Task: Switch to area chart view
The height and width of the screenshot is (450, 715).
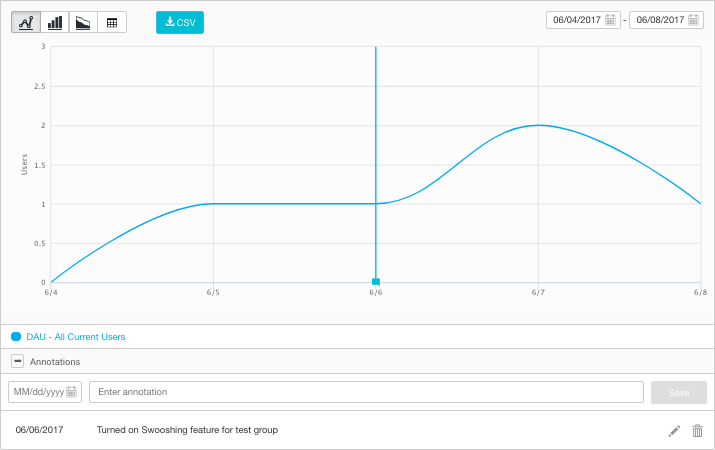Action: point(83,22)
